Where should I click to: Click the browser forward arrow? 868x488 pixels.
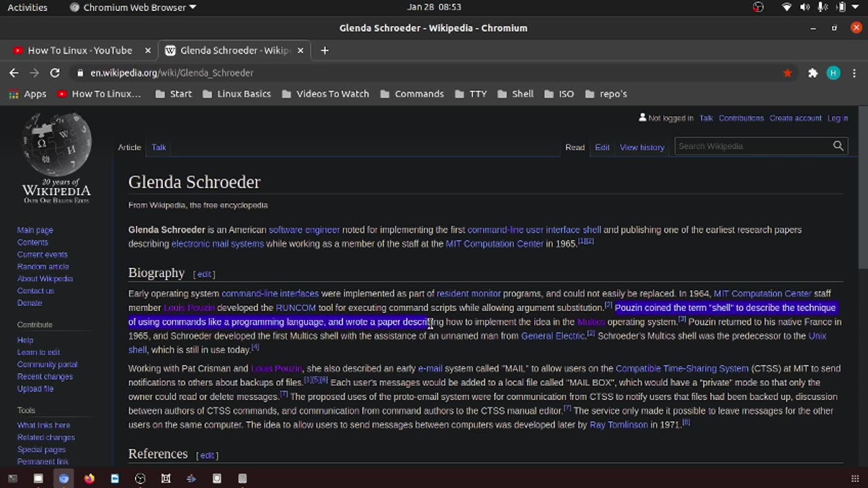(34, 73)
